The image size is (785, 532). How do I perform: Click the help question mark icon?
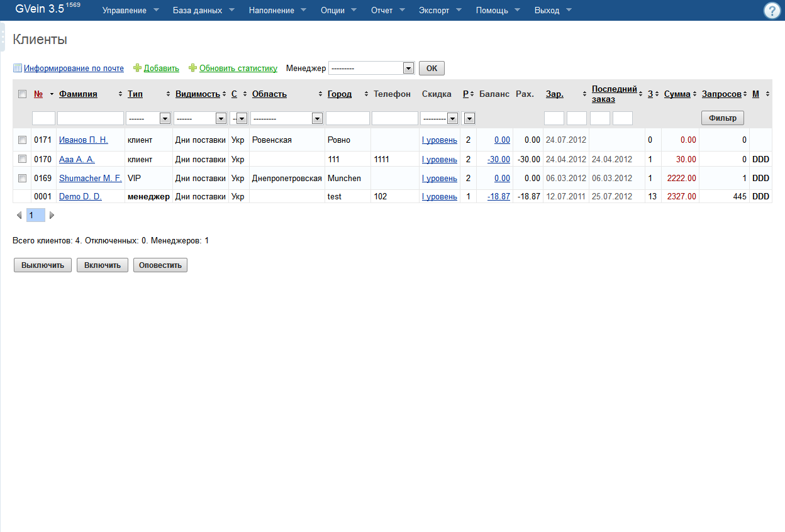[772, 11]
